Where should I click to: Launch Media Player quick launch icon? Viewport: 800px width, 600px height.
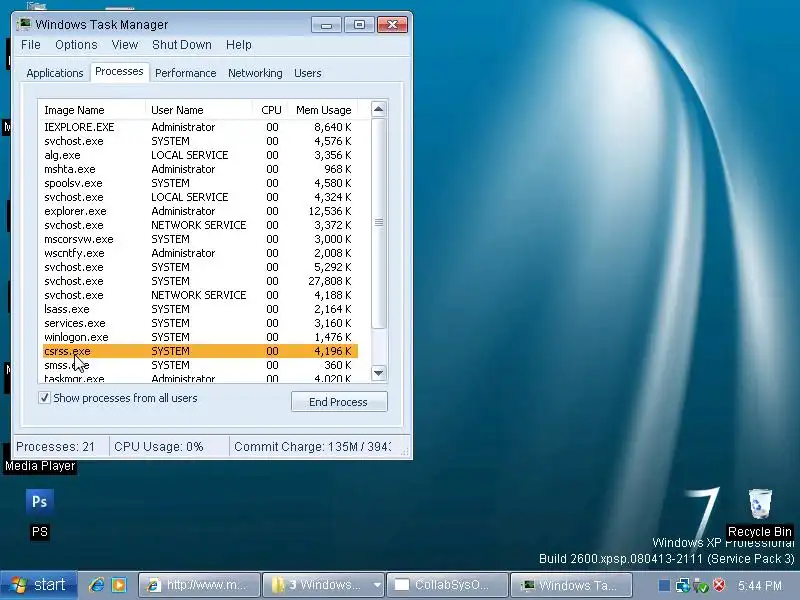pyautogui.click(x=119, y=585)
